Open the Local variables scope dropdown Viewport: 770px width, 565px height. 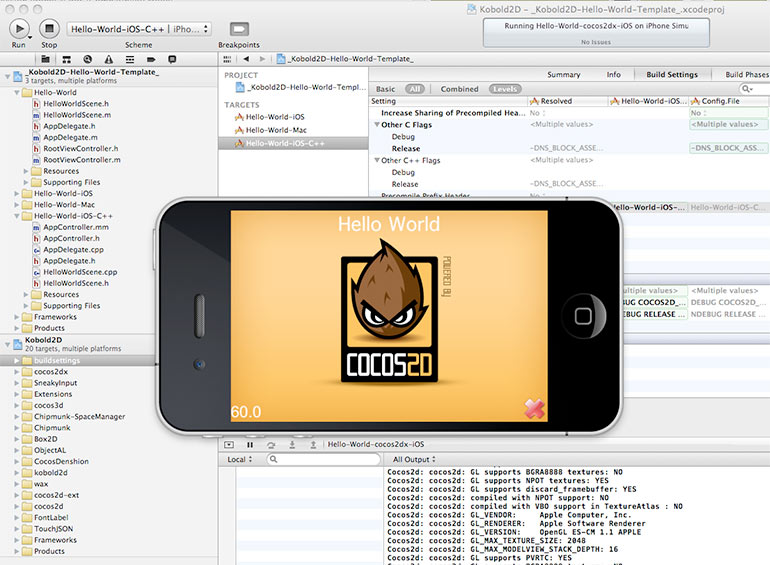240,459
